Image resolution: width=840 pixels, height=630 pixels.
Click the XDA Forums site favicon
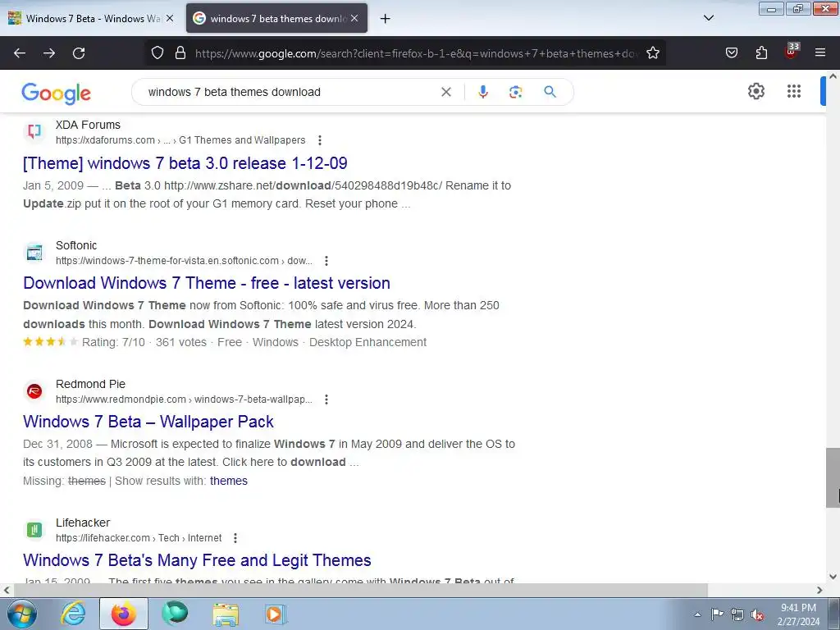(34, 132)
